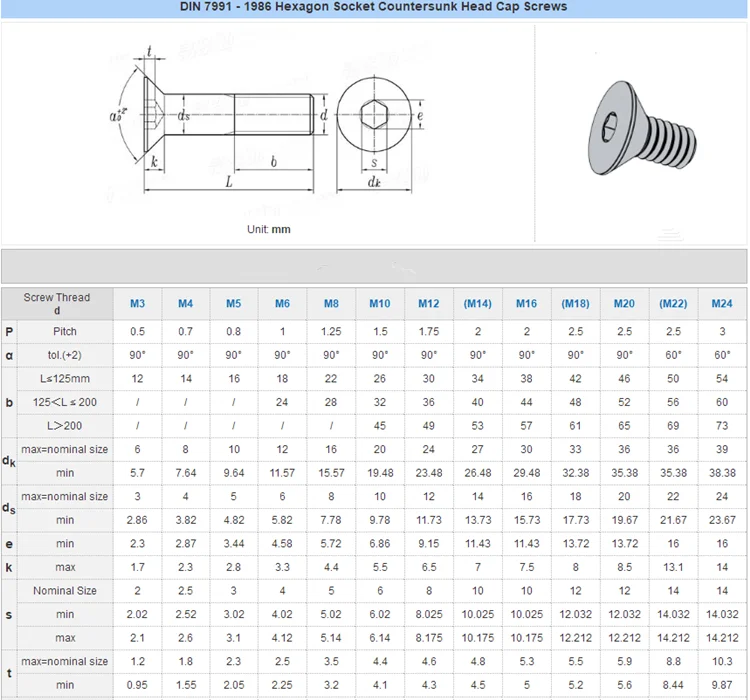Select the (M14) column header
The height and width of the screenshot is (700, 750).
pyautogui.click(x=477, y=304)
